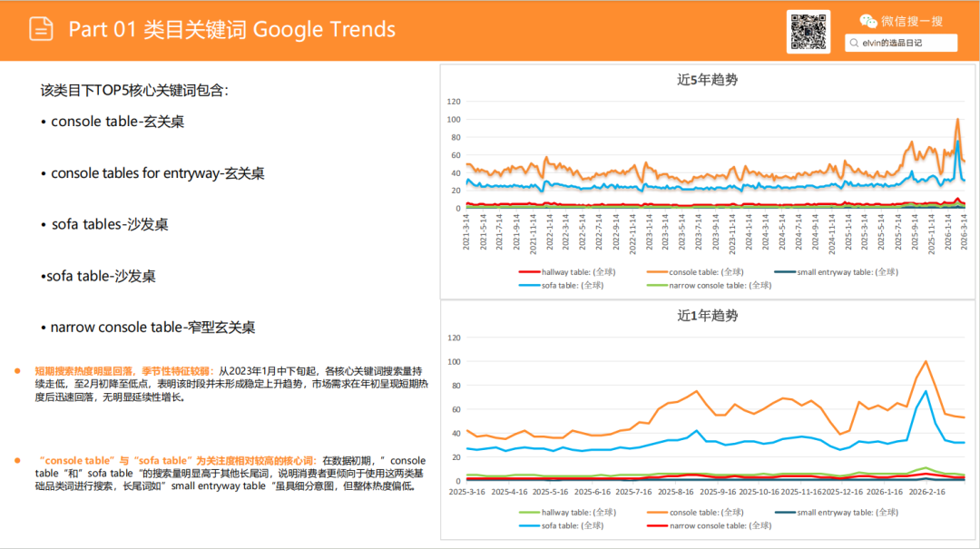
Task: Toggle sofa table legend in 5-year chart
Action: point(560,285)
